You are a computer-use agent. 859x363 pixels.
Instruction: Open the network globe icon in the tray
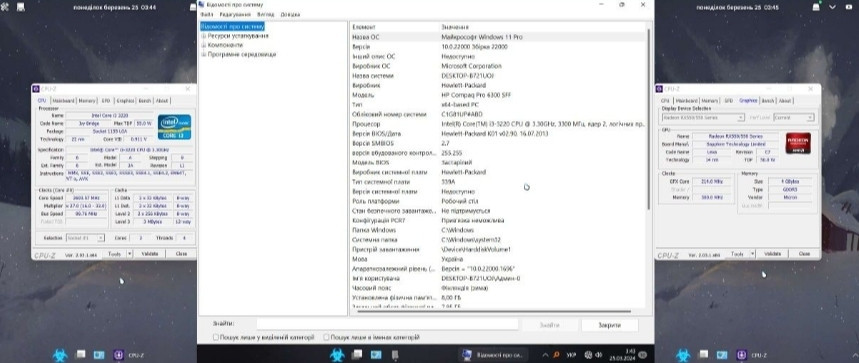coord(588,355)
